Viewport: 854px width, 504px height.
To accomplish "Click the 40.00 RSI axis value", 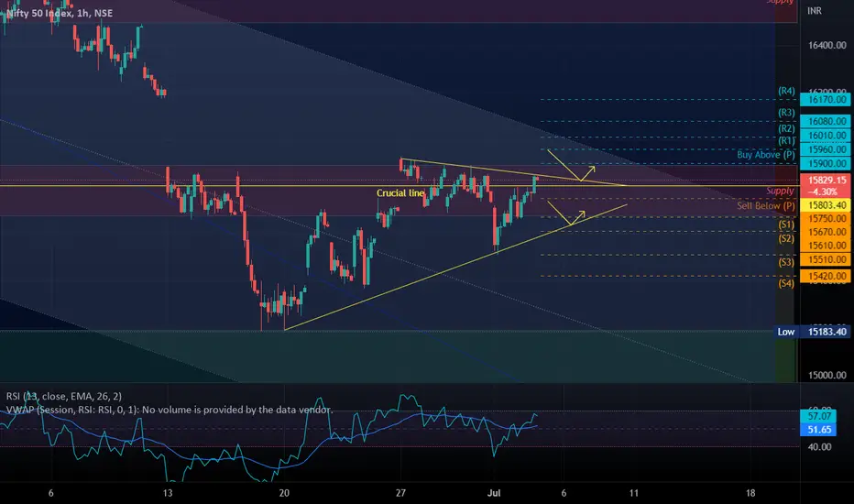I will click(819, 447).
